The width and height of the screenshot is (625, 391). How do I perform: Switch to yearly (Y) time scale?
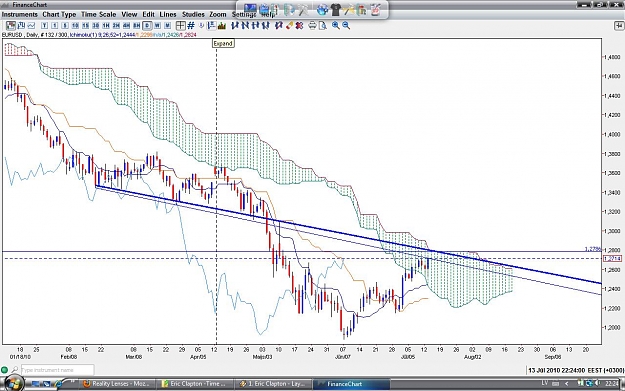(44, 26)
